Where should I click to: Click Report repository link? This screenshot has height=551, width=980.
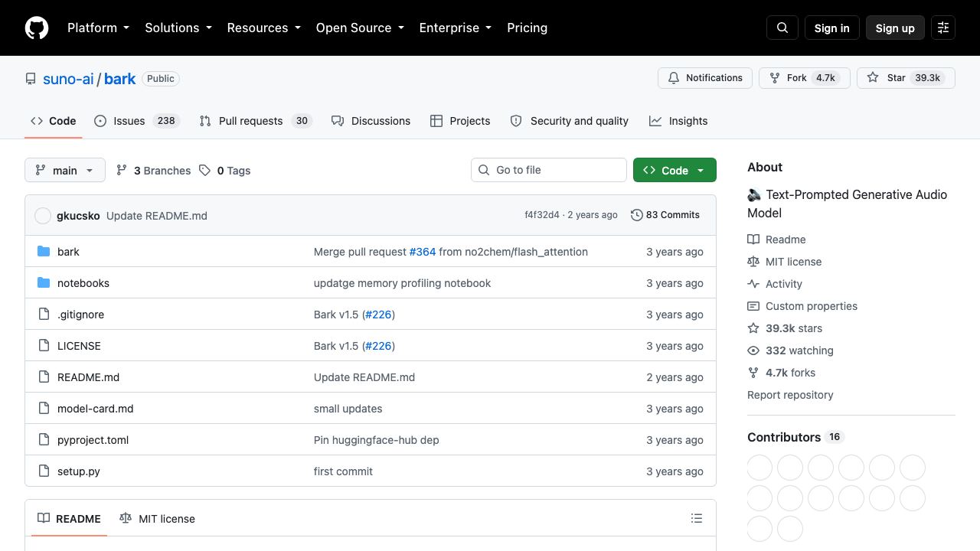(x=790, y=395)
